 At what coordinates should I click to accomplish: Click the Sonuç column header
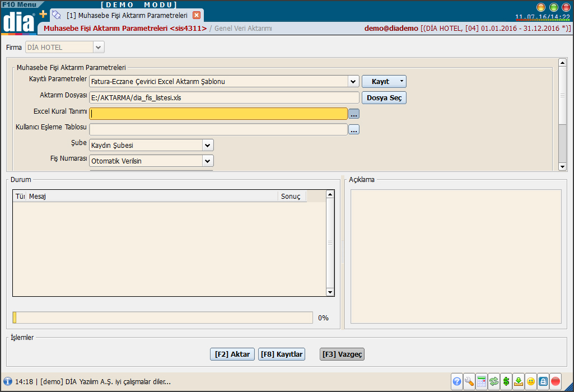coord(292,197)
